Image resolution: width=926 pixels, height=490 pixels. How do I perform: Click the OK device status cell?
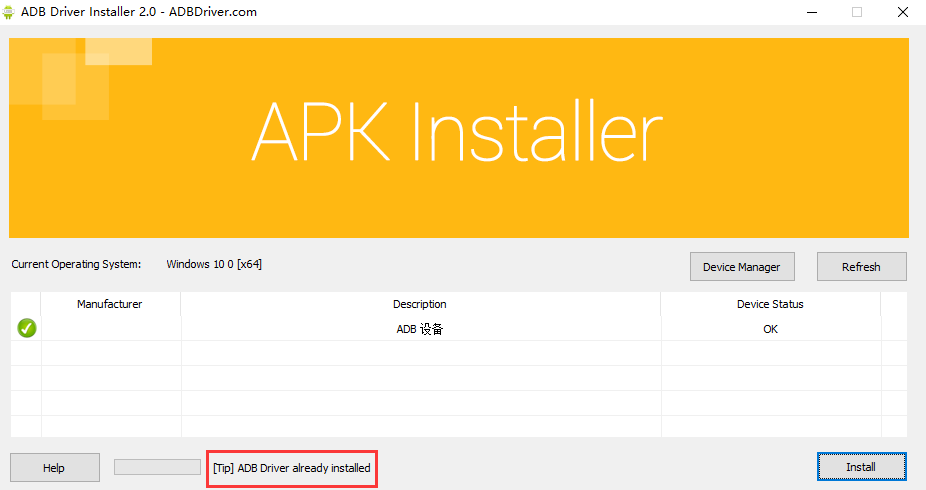click(770, 329)
